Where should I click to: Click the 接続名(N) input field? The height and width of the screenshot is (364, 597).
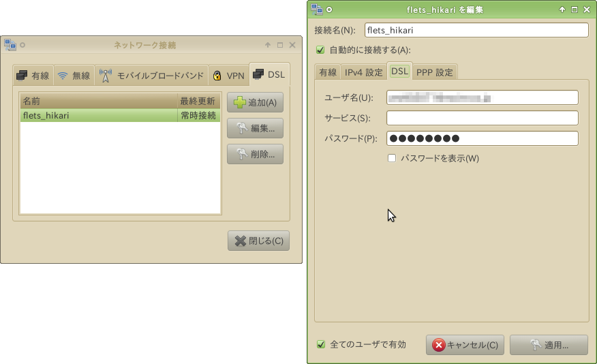[476, 31]
